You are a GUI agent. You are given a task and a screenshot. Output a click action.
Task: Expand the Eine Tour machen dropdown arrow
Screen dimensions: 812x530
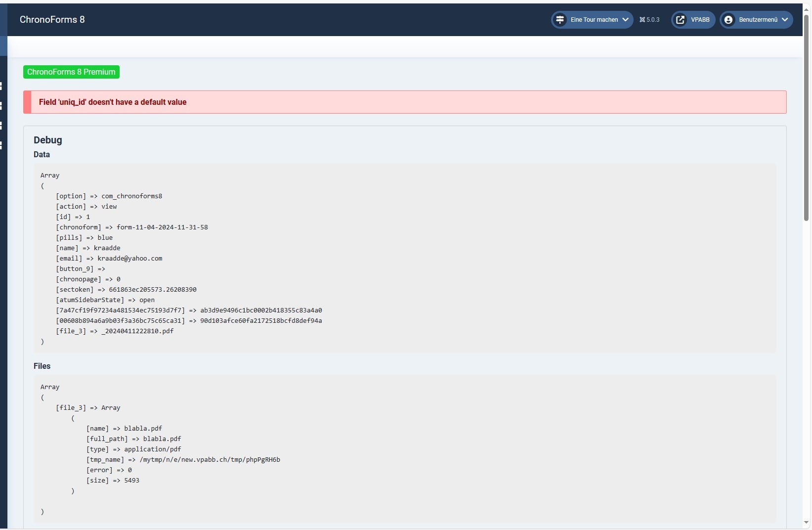pyautogui.click(x=625, y=20)
